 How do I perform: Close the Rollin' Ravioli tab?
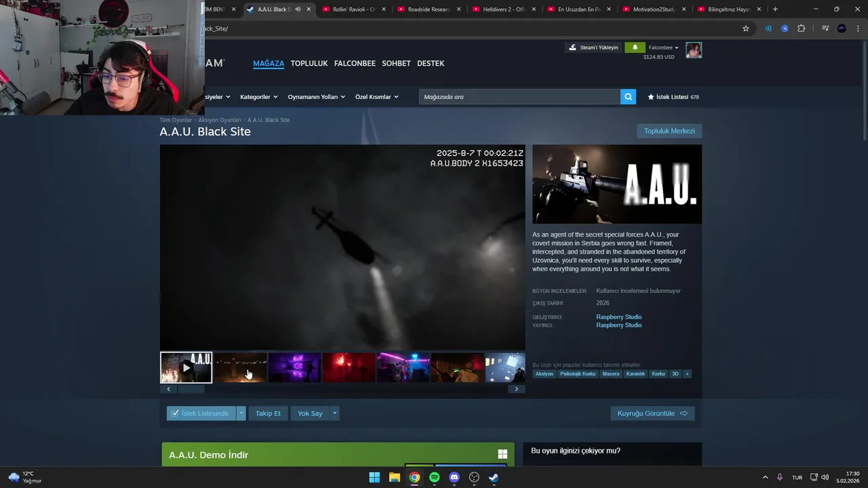pos(384,9)
